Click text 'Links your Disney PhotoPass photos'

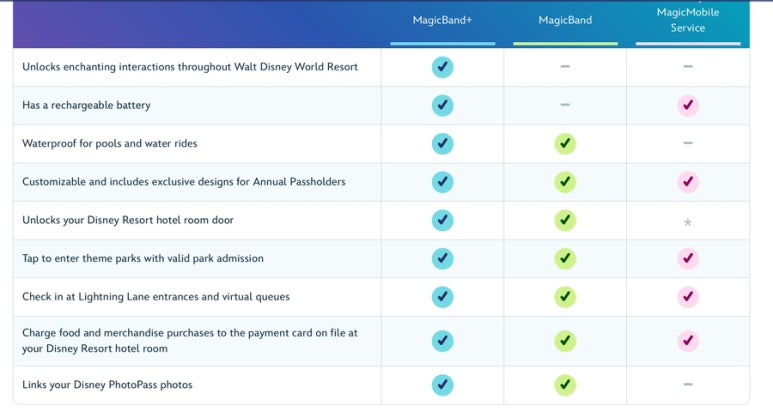[107, 385]
